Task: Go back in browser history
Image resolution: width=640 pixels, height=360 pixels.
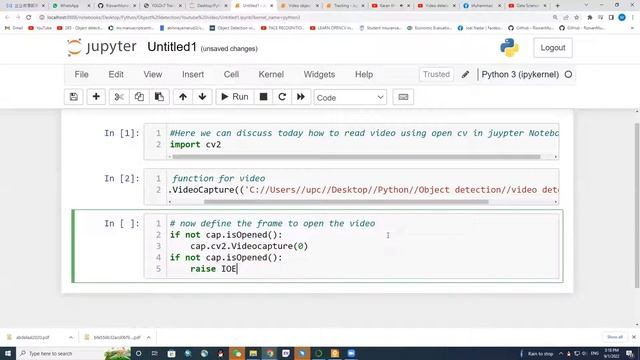Action: click(x=7, y=18)
